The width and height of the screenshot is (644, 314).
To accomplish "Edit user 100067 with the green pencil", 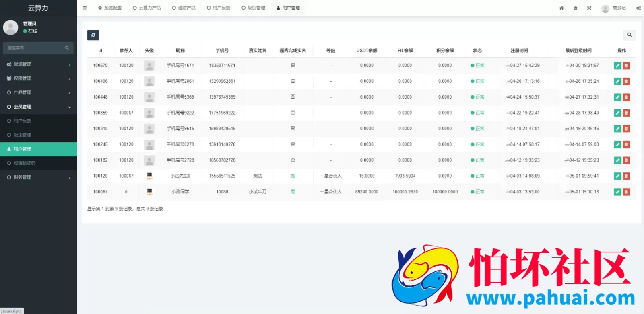I will [x=617, y=192].
